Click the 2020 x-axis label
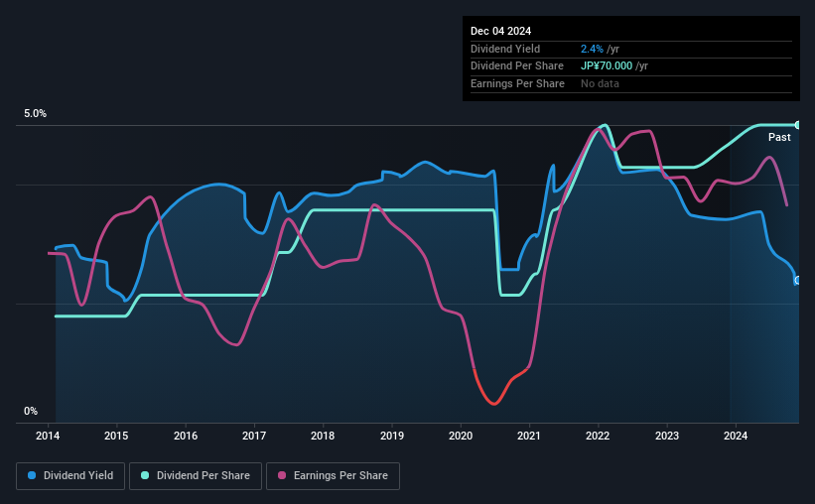This screenshot has width=815, height=504. [x=461, y=436]
